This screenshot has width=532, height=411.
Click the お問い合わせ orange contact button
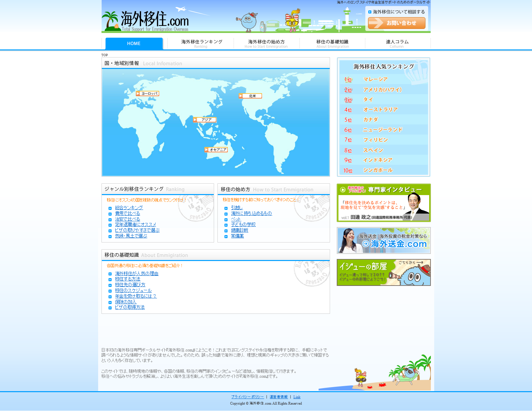[397, 23]
